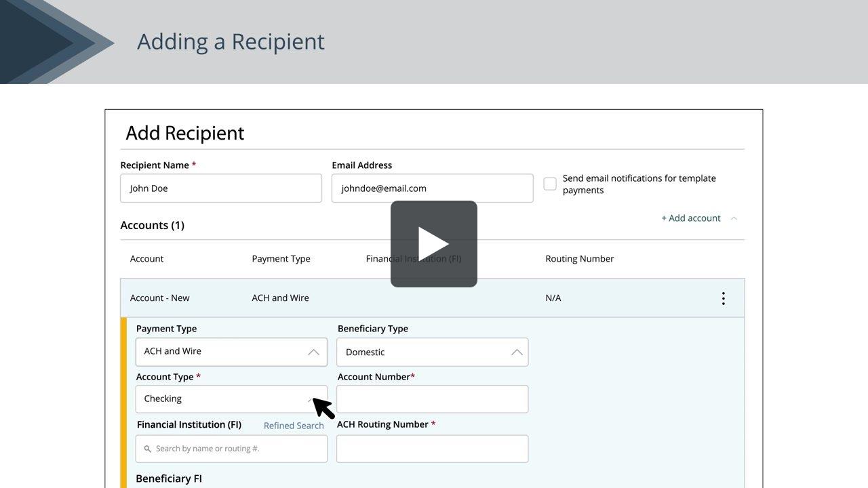Screen dimensions: 868x488
Task: Click the Financial Institution search field
Action: [x=231, y=449]
